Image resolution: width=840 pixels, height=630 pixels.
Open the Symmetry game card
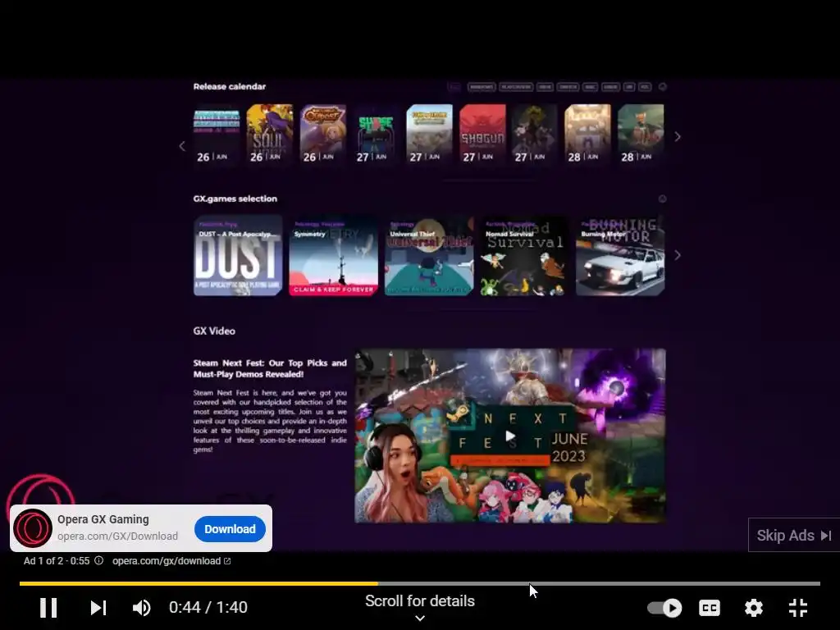coord(333,256)
